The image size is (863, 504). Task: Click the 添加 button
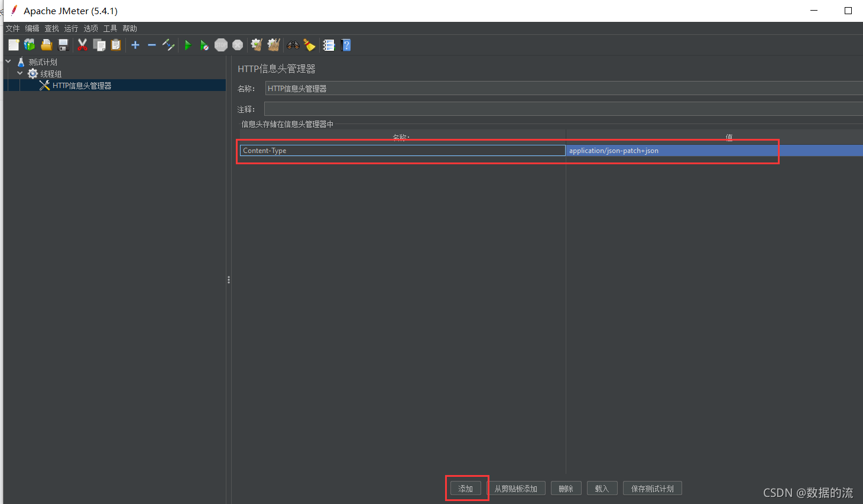point(466,489)
